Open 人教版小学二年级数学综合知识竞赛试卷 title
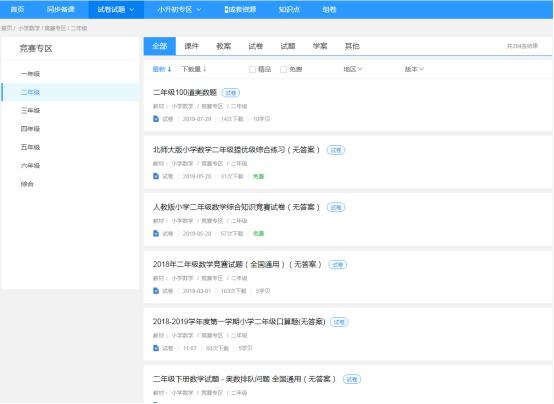This screenshot has width=554, height=404. [x=236, y=207]
